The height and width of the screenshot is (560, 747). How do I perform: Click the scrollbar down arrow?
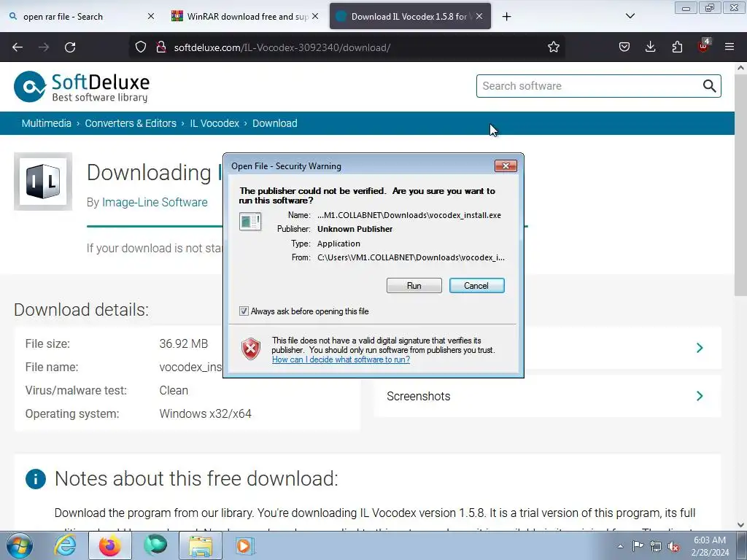pos(740,525)
